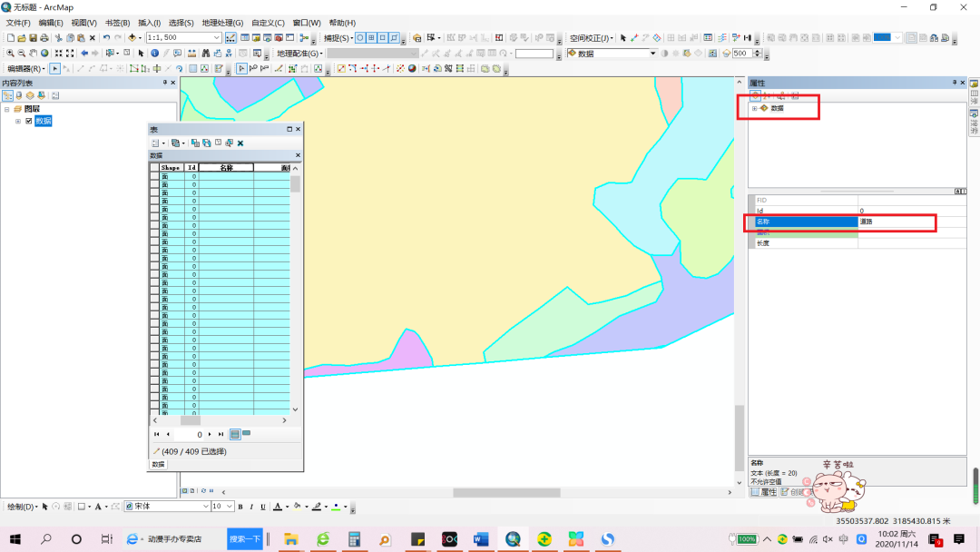This screenshot has width=980, height=552.
Task: Go back to previous extent
Action: tap(84, 54)
